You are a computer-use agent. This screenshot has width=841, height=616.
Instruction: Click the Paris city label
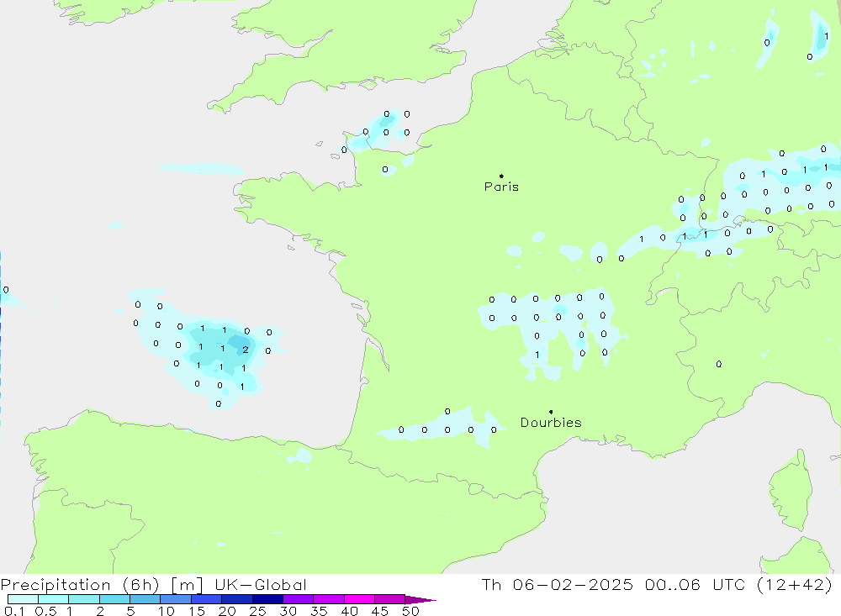click(501, 187)
